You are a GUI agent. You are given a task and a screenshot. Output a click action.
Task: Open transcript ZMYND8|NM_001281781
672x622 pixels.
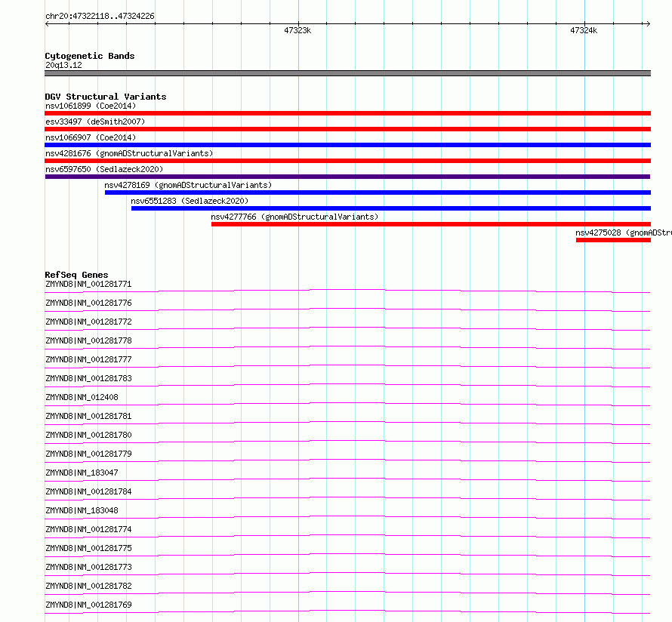coord(88,416)
